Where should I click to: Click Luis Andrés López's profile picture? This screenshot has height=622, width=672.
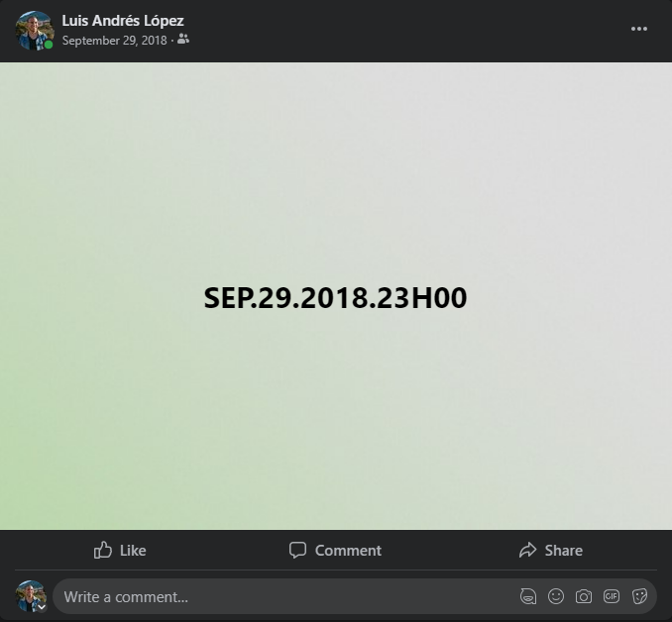point(35,31)
